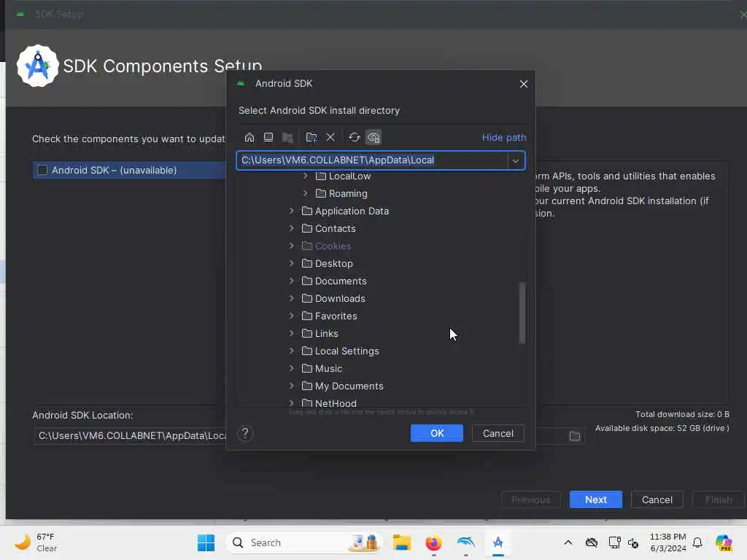
Task: Open File Explorer from the taskbar
Action: pyautogui.click(x=402, y=542)
